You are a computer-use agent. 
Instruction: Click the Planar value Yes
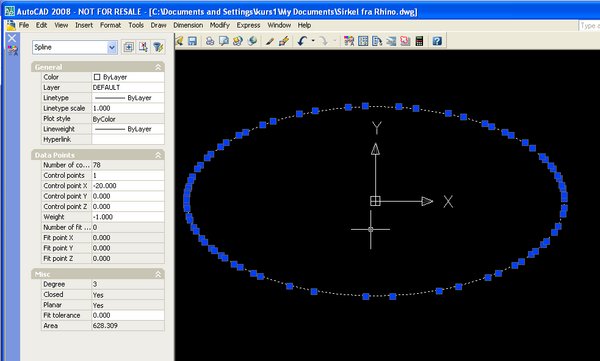click(x=128, y=305)
